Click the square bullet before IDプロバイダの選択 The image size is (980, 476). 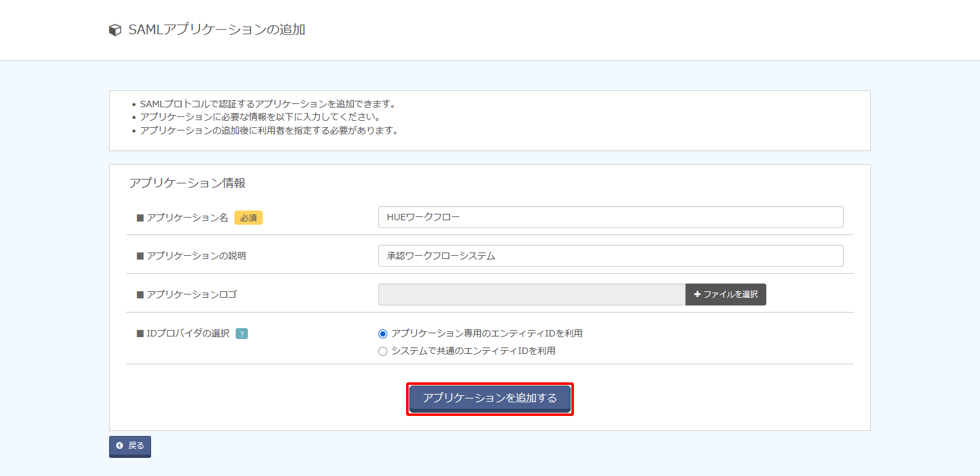(140, 334)
